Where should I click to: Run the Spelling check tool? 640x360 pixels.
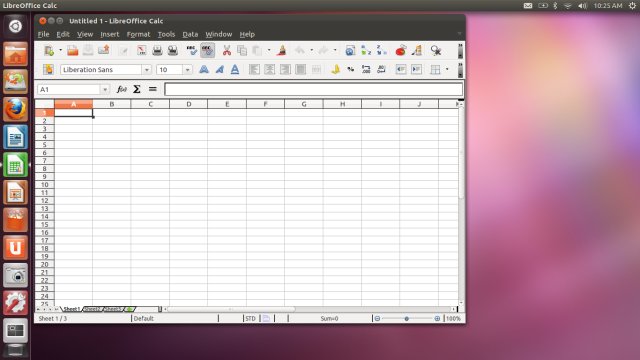click(191, 50)
